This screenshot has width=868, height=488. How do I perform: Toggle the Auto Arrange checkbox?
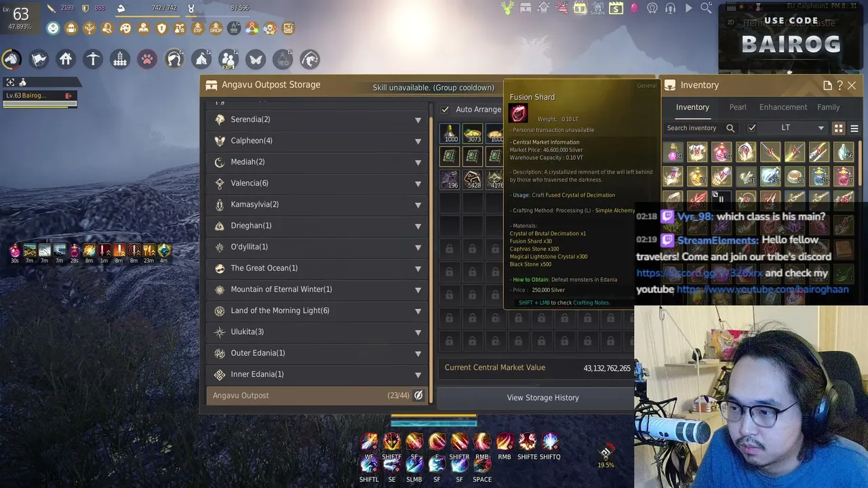[445, 110]
